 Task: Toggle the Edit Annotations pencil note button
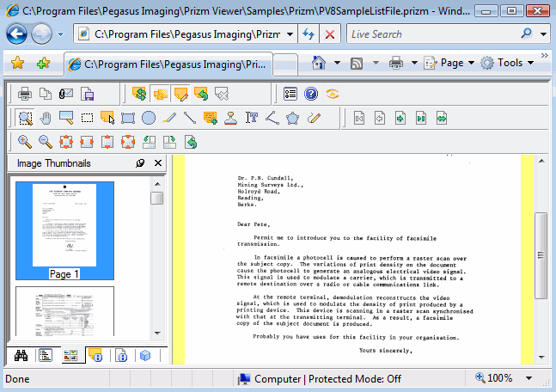coord(180,94)
